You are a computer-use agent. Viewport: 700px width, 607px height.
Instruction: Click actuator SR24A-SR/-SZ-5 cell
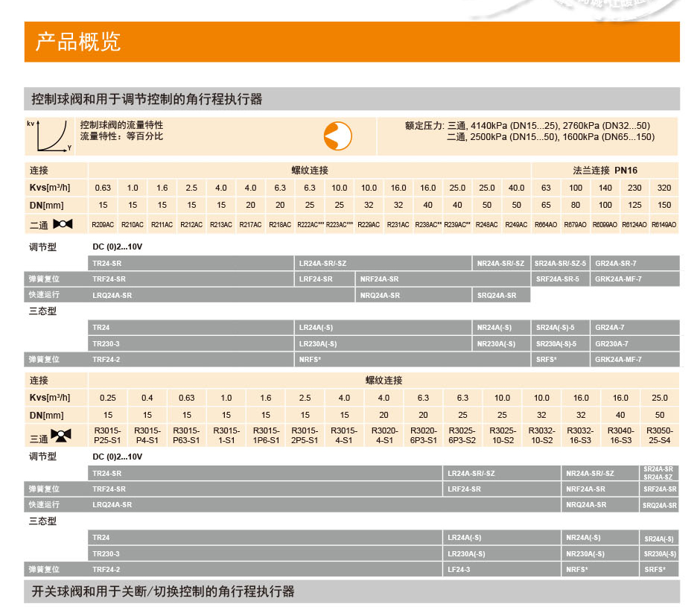[560, 264]
